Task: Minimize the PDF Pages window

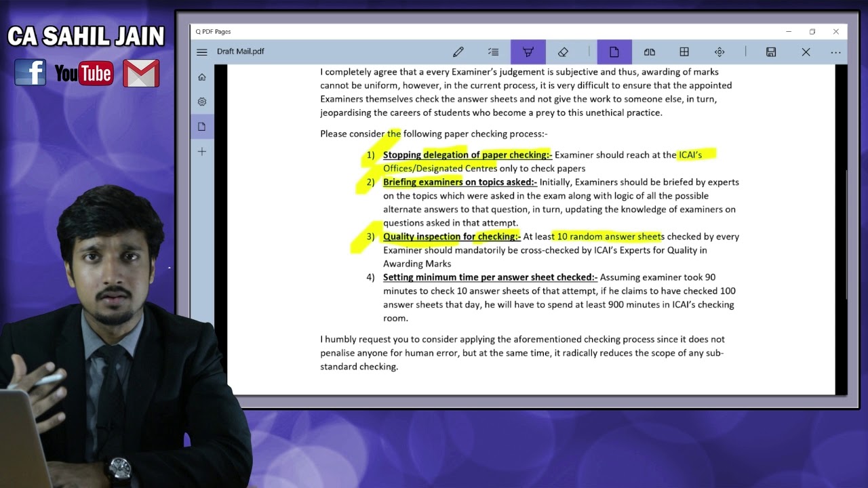Action: 789,32
